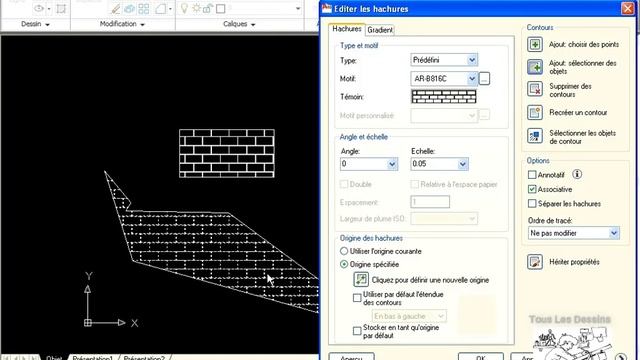The width and height of the screenshot is (640, 360).
Task: Check 'Séparer les hachures' option
Action: coord(532,203)
